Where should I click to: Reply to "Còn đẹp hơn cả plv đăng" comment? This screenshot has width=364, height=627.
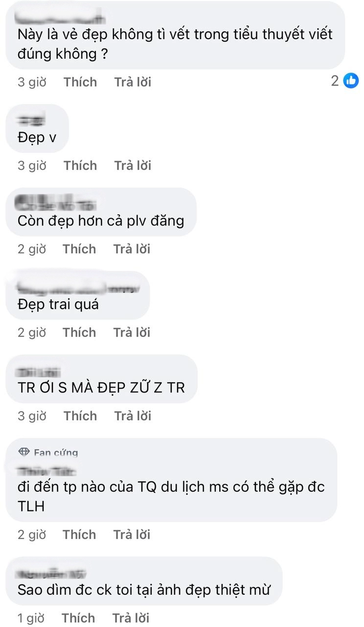(x=132, y=249)
